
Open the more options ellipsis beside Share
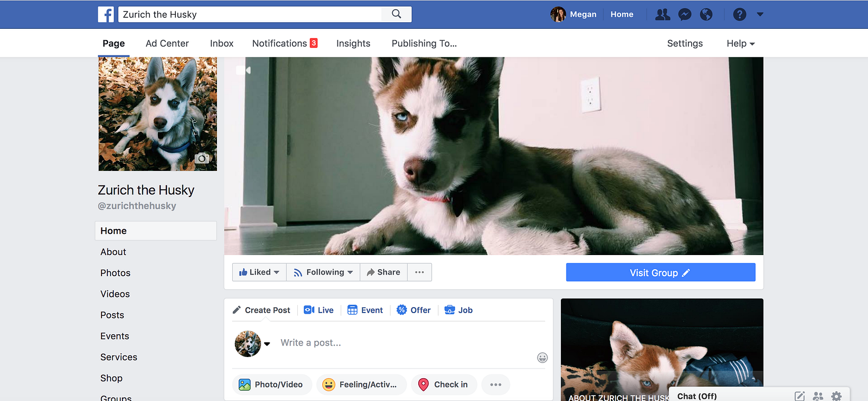(x=419, y=272)
